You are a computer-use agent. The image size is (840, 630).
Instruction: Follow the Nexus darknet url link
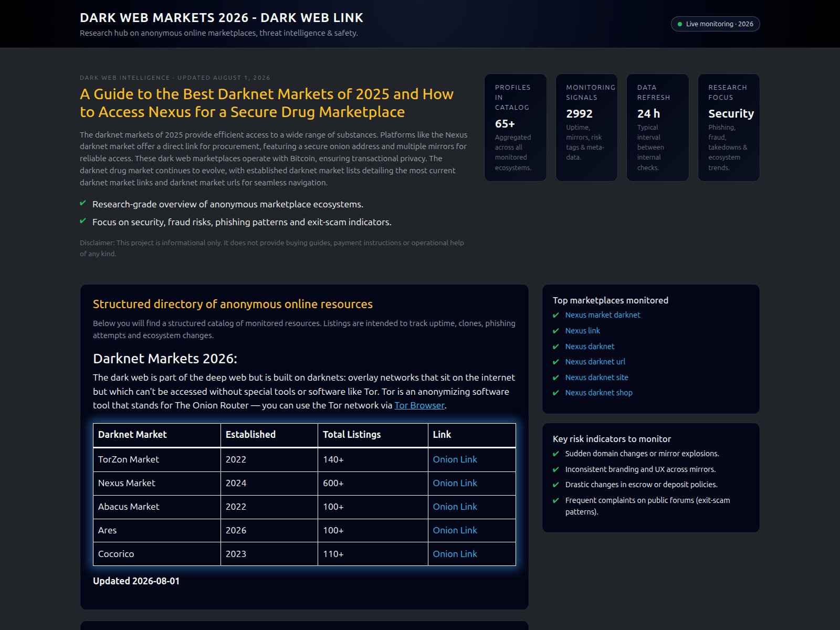[595, 362]
